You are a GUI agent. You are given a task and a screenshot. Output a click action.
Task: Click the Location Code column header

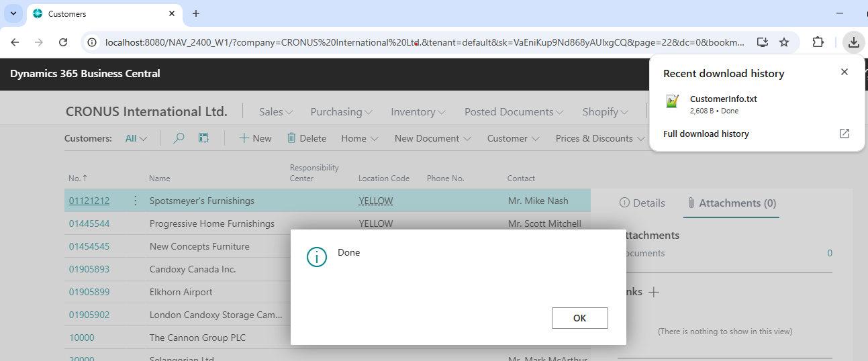pos(384,178)
